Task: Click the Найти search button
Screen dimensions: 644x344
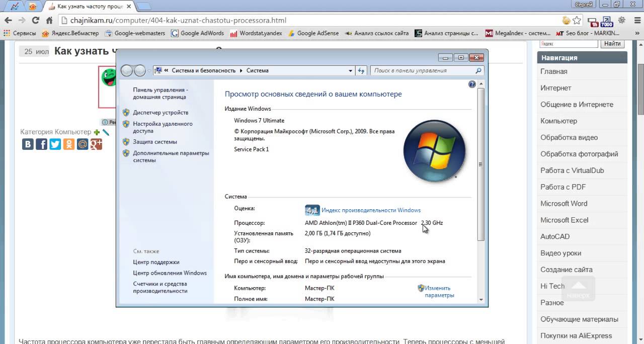Action: click(x=612, y=44)
